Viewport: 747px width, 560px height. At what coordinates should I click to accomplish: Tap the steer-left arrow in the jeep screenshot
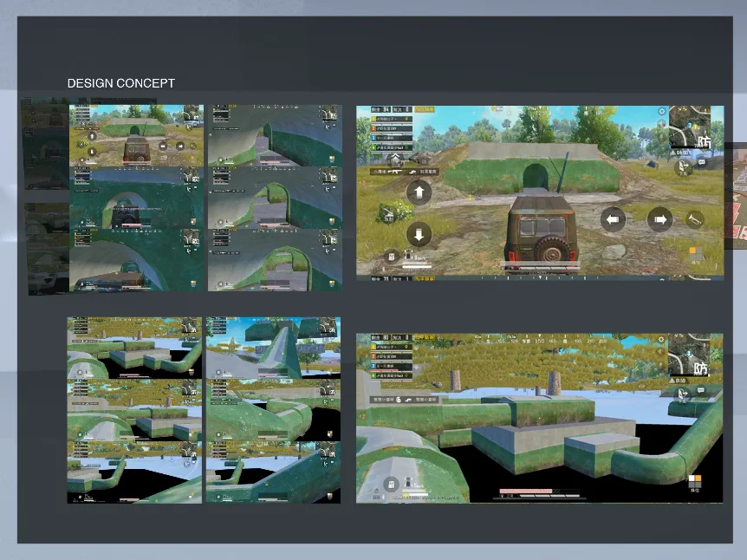pyautogui.click(x=613, y=219)
